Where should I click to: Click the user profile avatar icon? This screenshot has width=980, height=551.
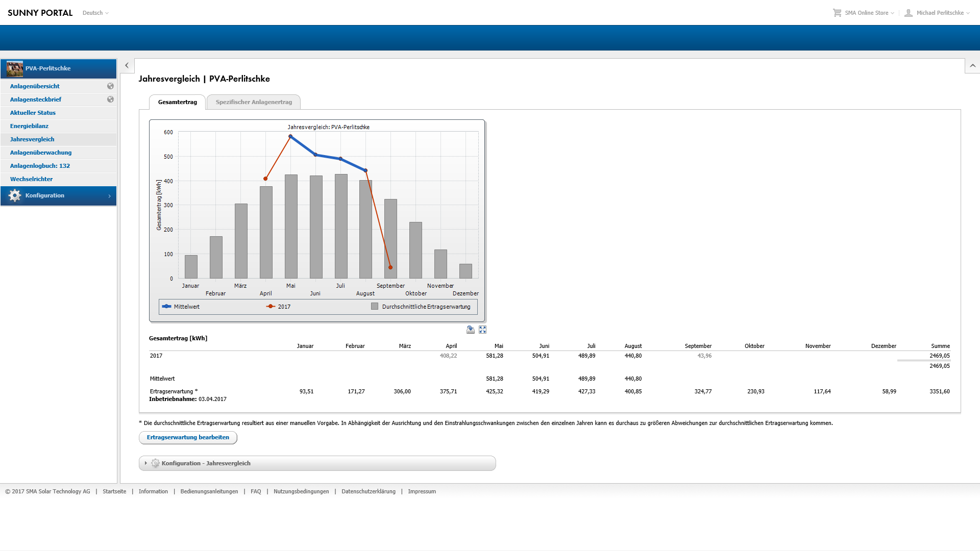(x=909, y=13)
